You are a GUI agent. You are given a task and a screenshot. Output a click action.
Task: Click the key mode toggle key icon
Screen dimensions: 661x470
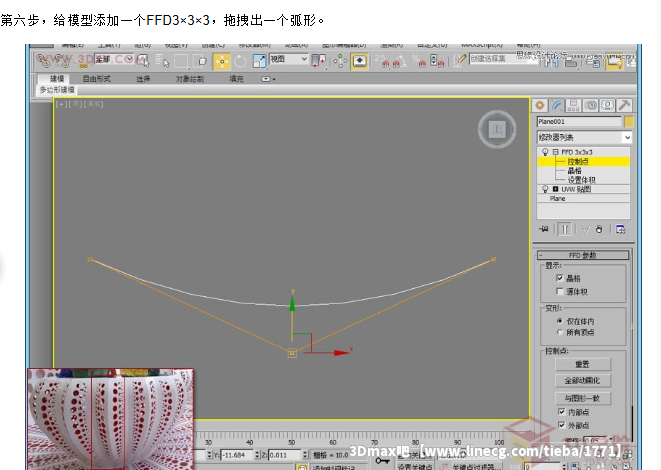click(x=382, y=461)
